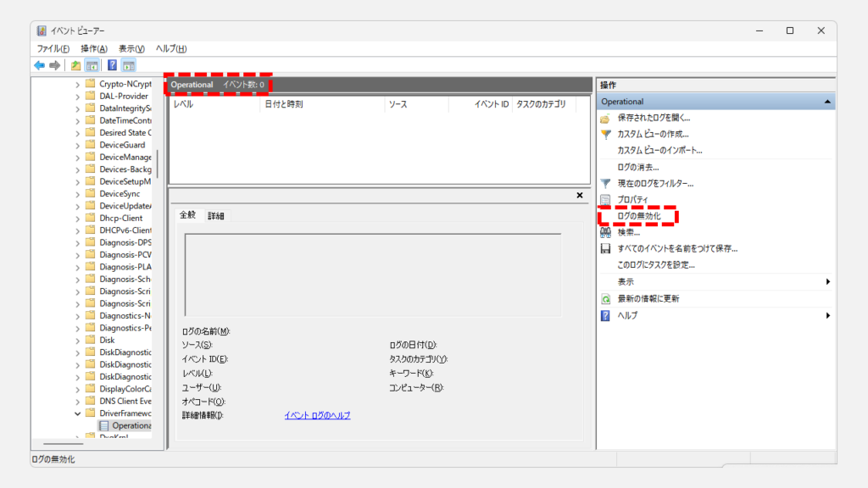Click the floppy disk icon to save all events

tap(605, 249)
